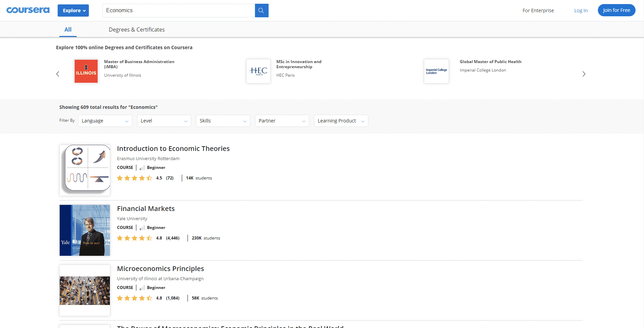Open Microeconomics Principles course title
The width and height of the screenshot is (644, 328).
click(160, 269)
